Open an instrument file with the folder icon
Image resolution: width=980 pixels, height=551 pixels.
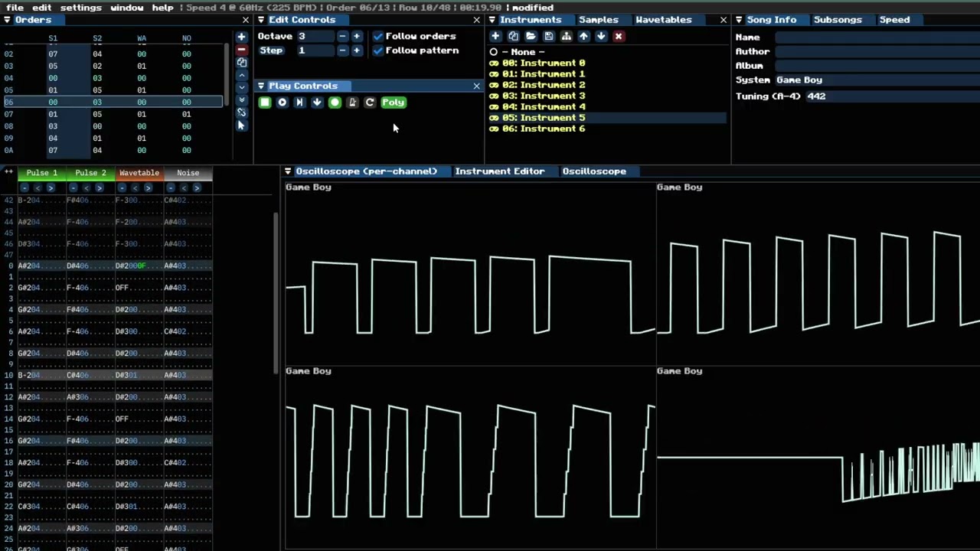pyautogui.click(x=531, y=37)
